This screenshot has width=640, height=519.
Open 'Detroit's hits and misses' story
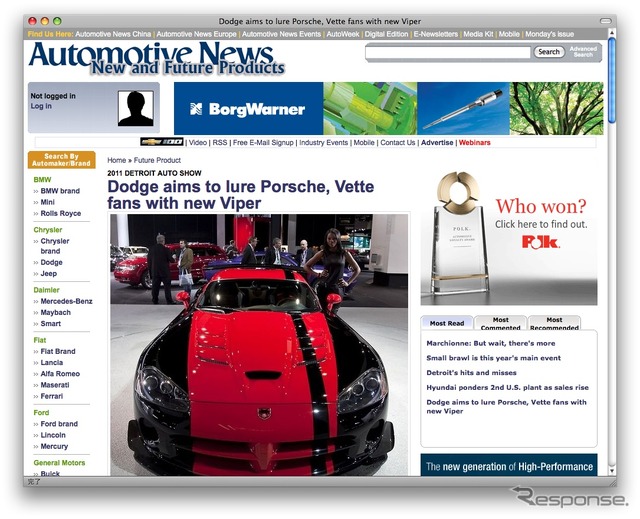pos(471,373)
